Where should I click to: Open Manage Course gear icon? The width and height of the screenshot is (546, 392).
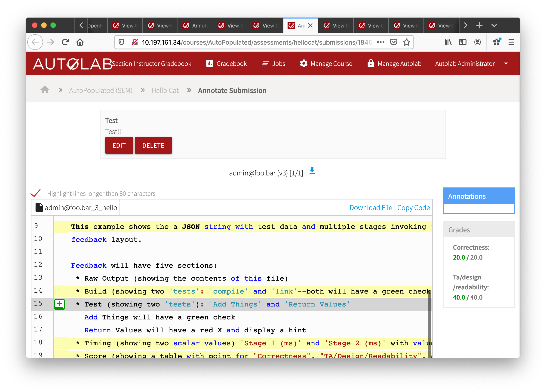point(304,64)
